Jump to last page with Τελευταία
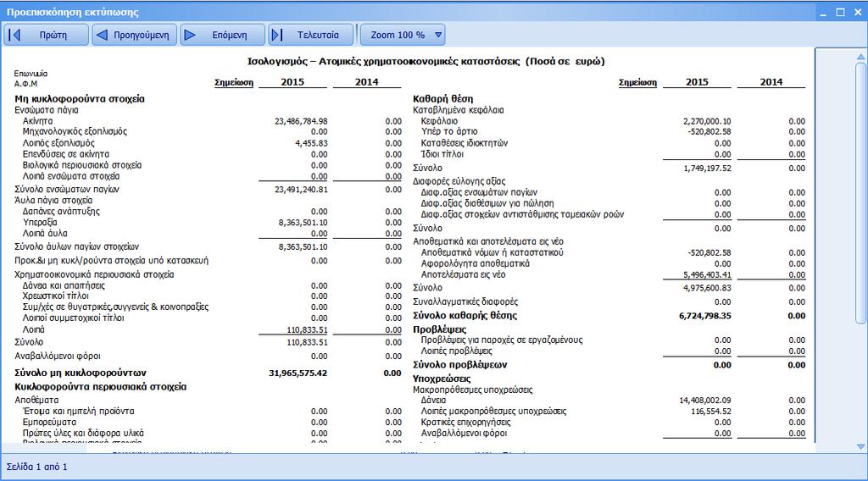 click(310, 35)
